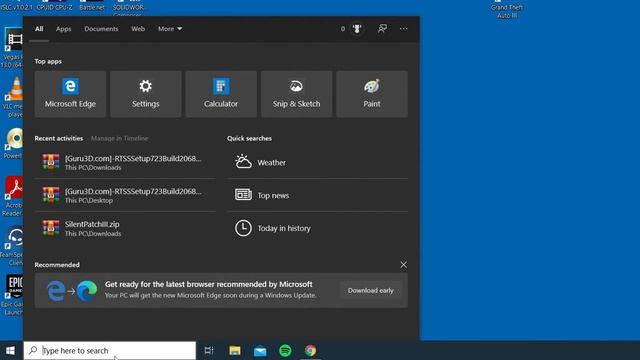Viewport: 640px width, 360px height.
Task: Open Google Chrome from taskbar
Action: pyautogui.click(x=310, y=351)
